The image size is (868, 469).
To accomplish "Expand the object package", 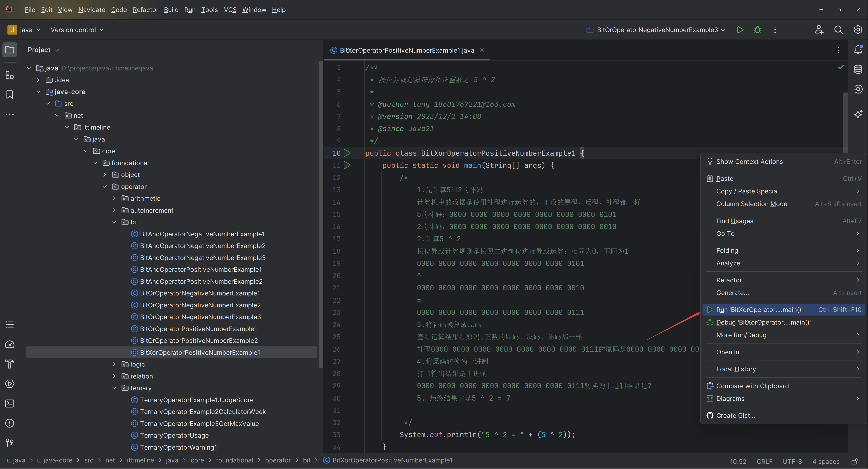I will (x=105, y=175).
